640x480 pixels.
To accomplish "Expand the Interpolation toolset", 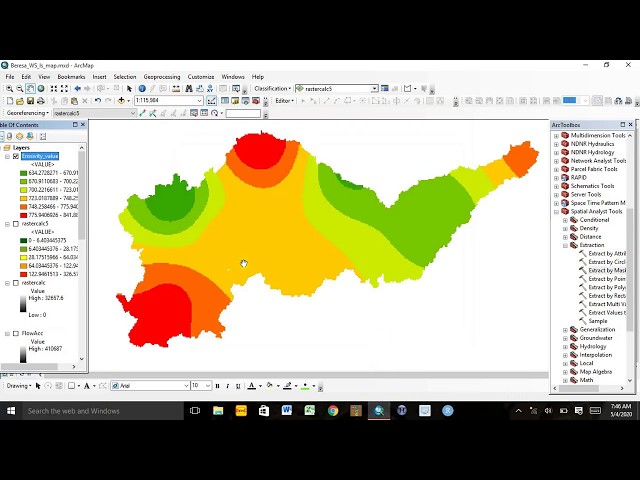I will point(565,355).
